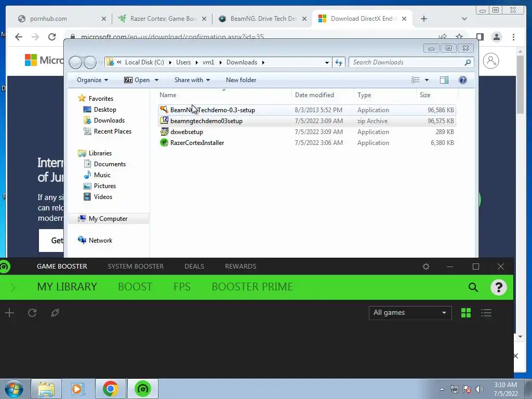Image resolution: width=532 pixels, height=399 pixels.
Task: Change Explorer view mode icon
Action: 415,80
